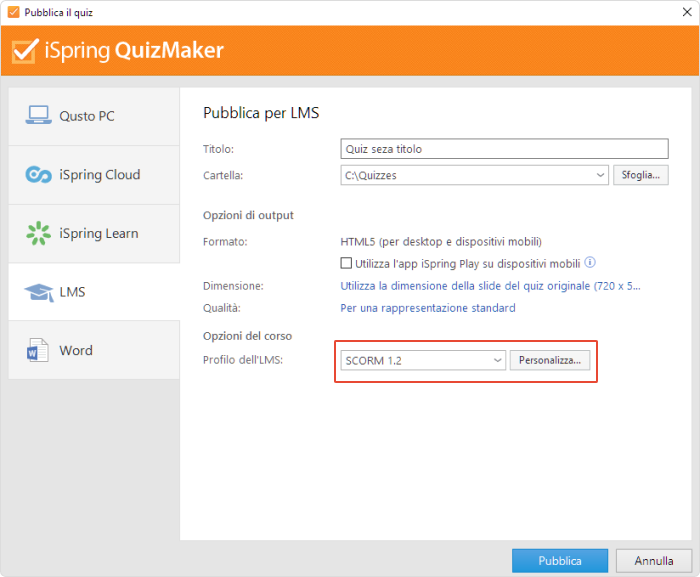
Task: Click the Annulla cancel button
Action: (654, 560)
